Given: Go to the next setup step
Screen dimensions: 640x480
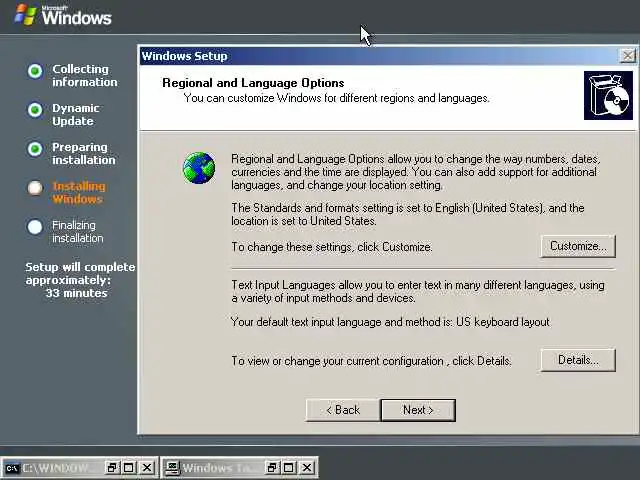Looking at the screenshot, I should tap(418, 410).
